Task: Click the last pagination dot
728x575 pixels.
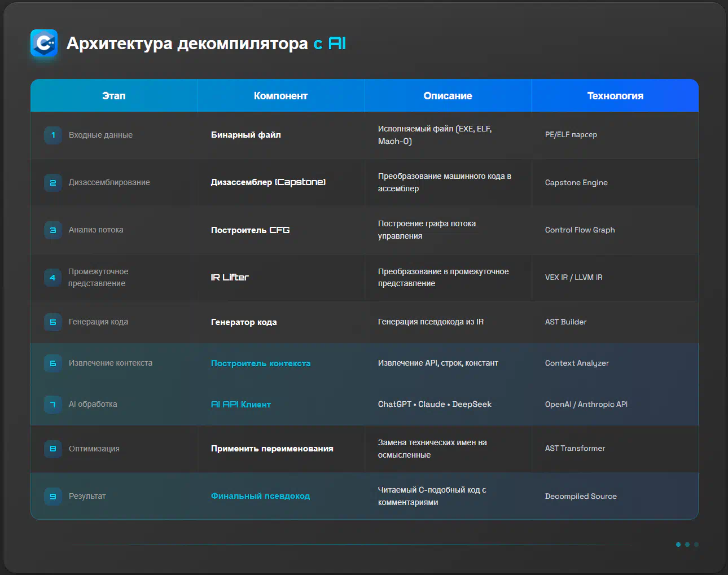Action: tap(696, 545)
